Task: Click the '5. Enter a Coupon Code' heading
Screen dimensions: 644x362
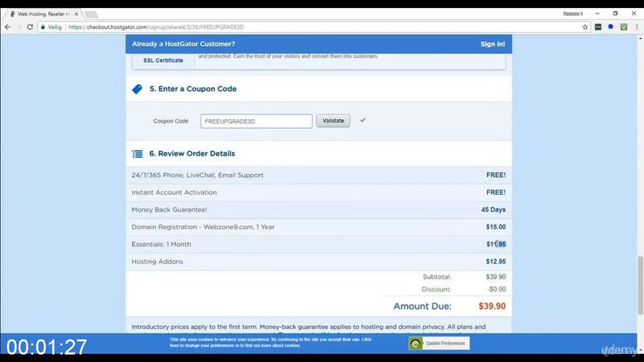Action: 193,89
